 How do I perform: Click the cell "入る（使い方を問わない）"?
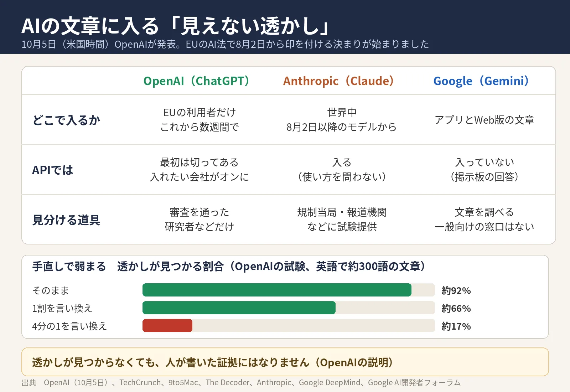coord(342,170)
